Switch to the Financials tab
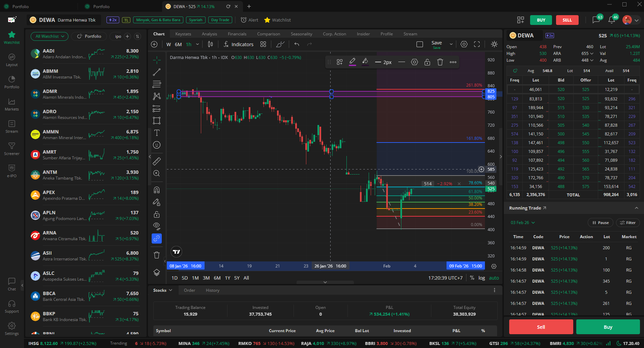The width and height of the screenshot is (644, 348). (x=237, y=34)
